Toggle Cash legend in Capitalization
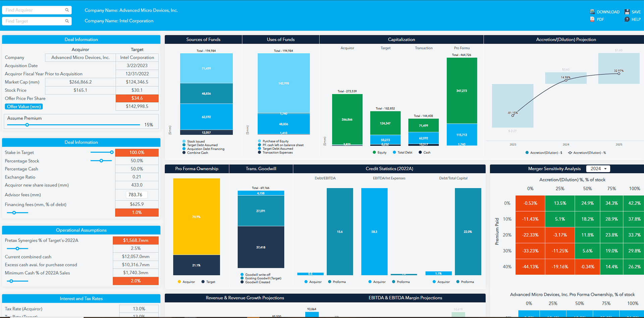The image size is (644, 318). coord(424,152)
